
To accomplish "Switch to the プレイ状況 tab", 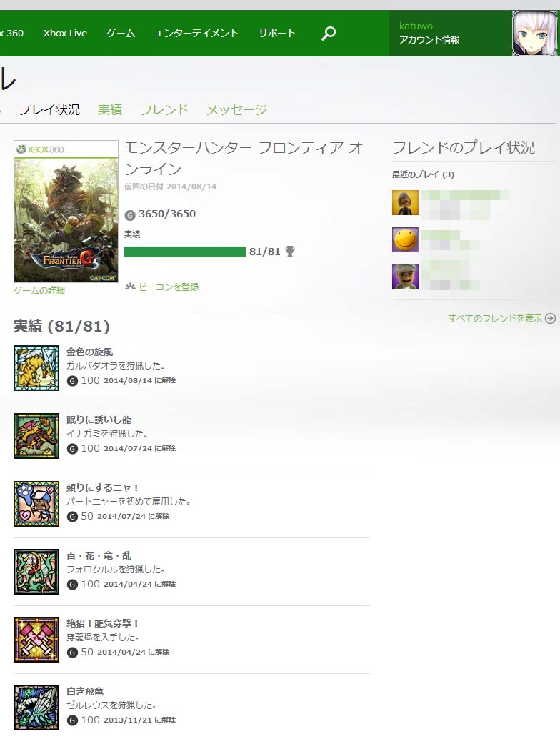I will 49,110.
